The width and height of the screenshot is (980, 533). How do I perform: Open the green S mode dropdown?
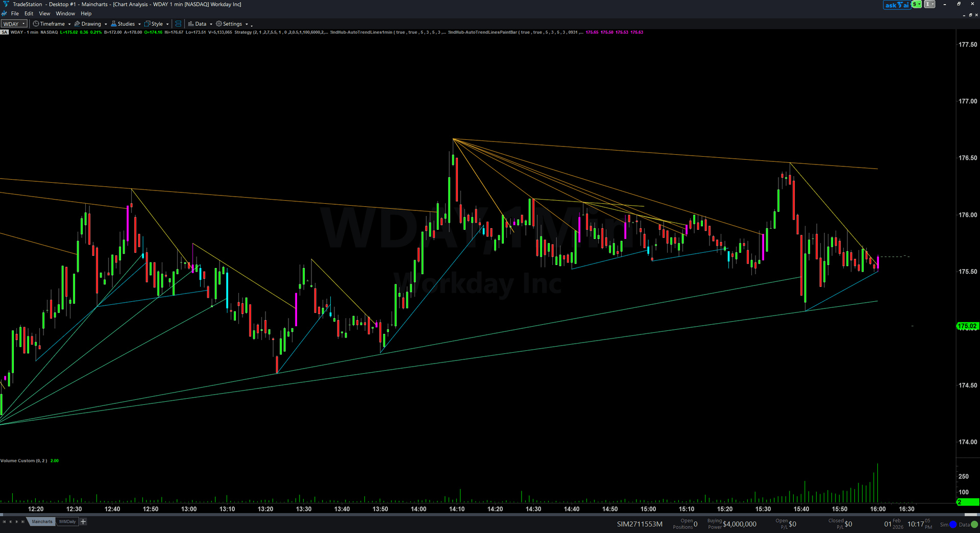(917, 5)
